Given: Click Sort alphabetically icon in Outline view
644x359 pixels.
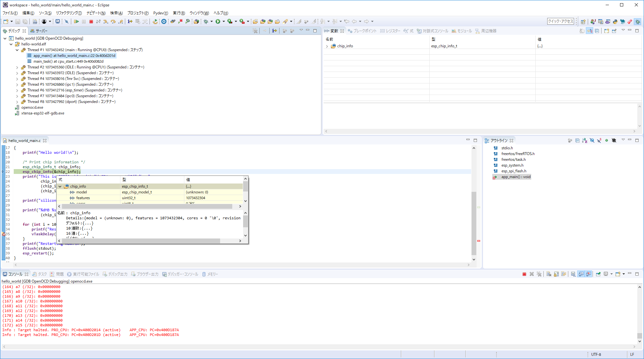Looking at the screenshot, I should pyautogui.click(x=585, y=141).
